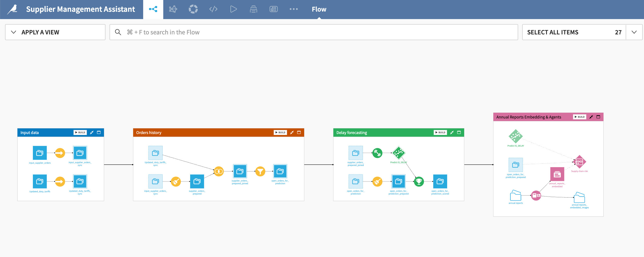Open the code recipes section icon
This screenshot has width=644, height=257.
(213, 9)
